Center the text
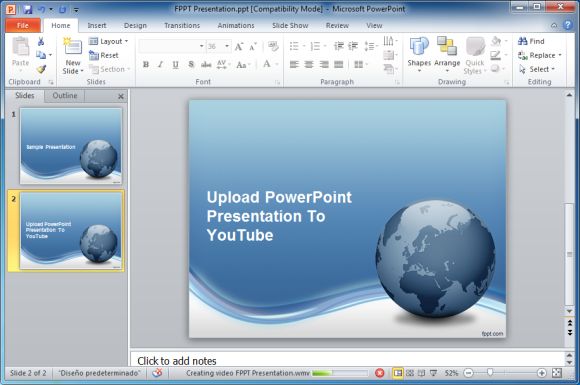This screenshot has height=385, width=580. click(x=309, y=65)
